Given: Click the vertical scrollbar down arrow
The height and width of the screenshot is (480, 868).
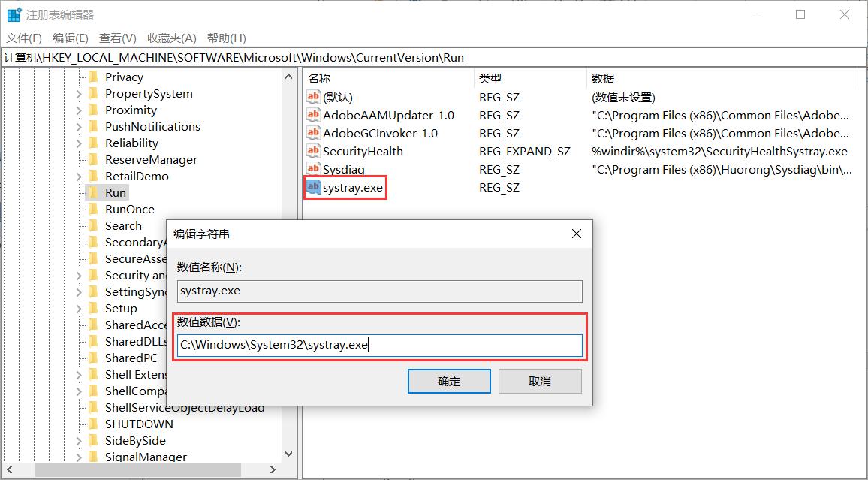Looking at the screenshot, I should point(289,454).
